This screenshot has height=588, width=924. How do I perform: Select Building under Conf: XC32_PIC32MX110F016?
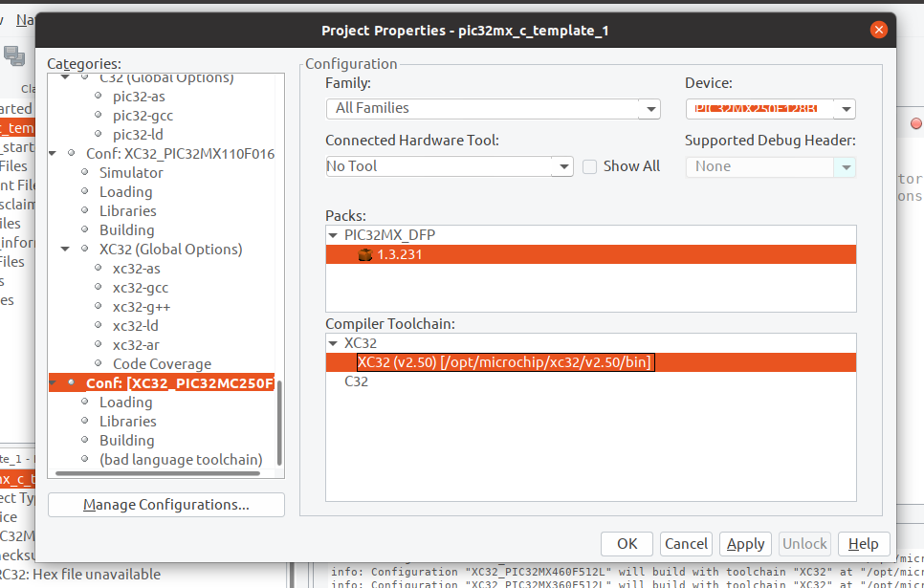[x=126, y=230]
